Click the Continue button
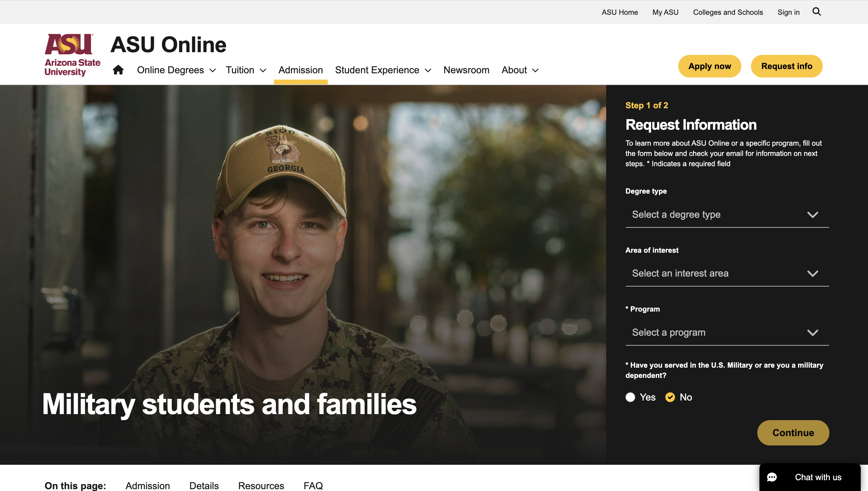 pyautogui.click(x=793, y=433)
